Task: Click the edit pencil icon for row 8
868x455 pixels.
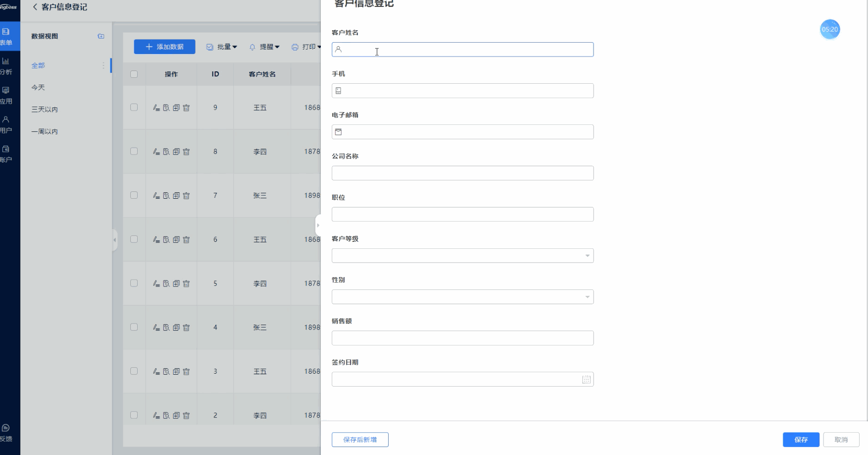Action: point(156,152)
